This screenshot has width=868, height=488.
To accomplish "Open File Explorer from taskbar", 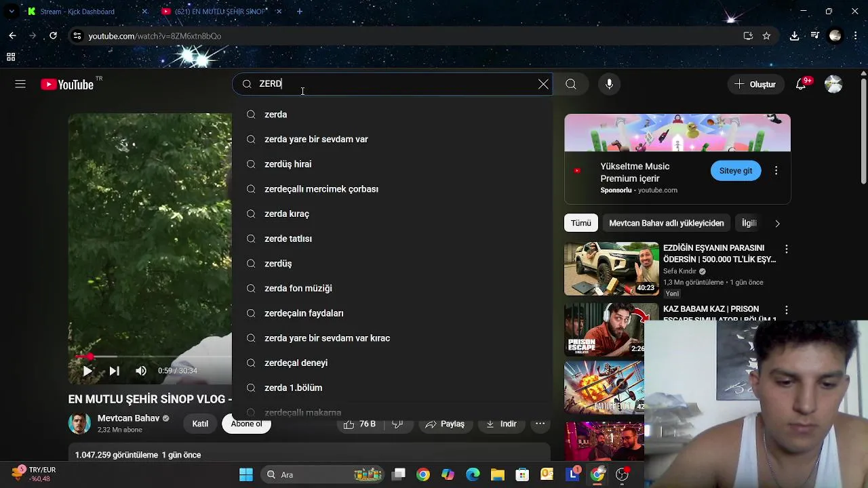I will point(498,474).
